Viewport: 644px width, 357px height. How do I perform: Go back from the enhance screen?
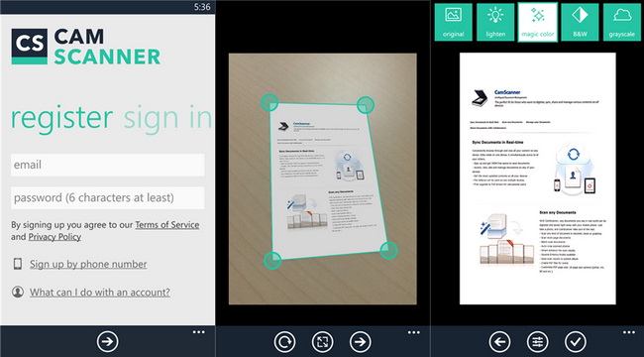coord(499,342)
